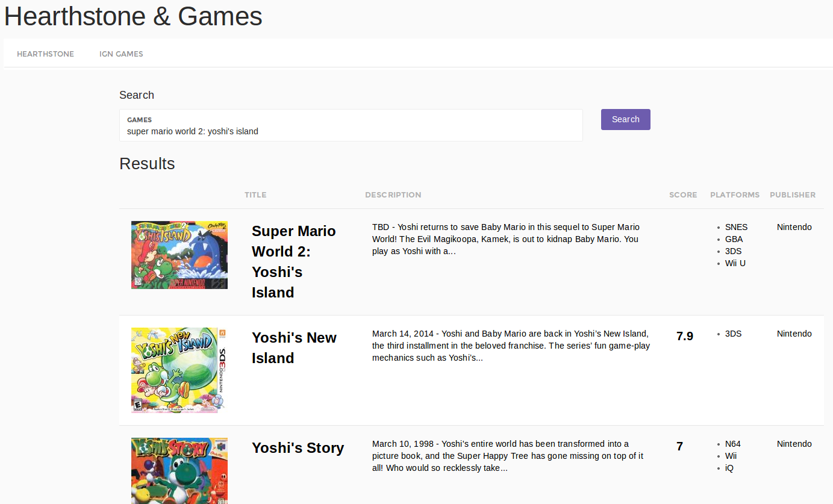
Task: Click the Title column header
Action: point(255,194)
